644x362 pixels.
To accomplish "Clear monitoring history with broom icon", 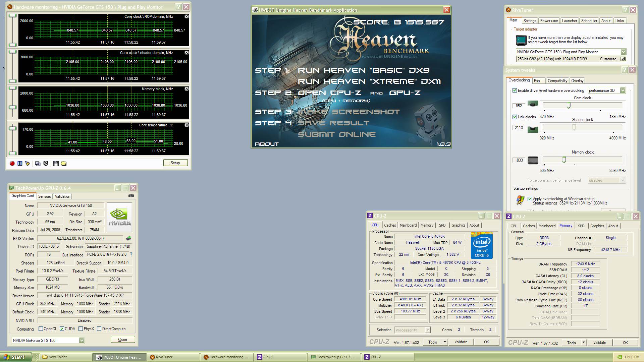I will [x=28, y=163].
